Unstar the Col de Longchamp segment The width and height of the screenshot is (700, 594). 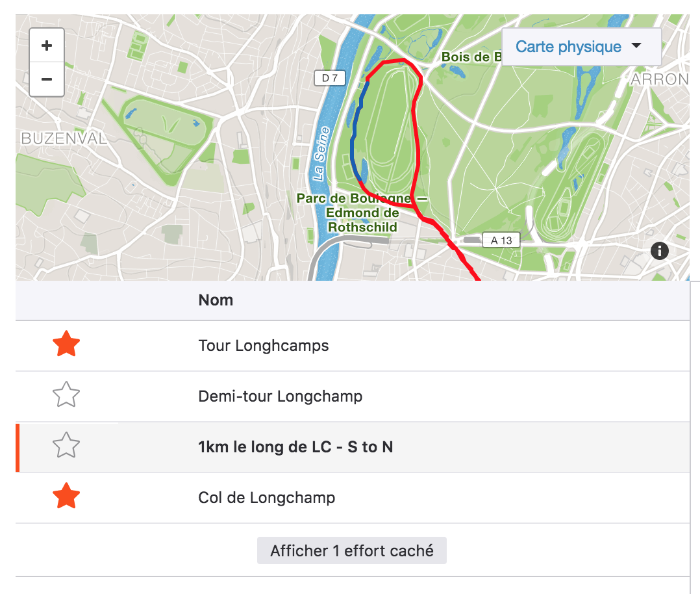click(66, 497)
